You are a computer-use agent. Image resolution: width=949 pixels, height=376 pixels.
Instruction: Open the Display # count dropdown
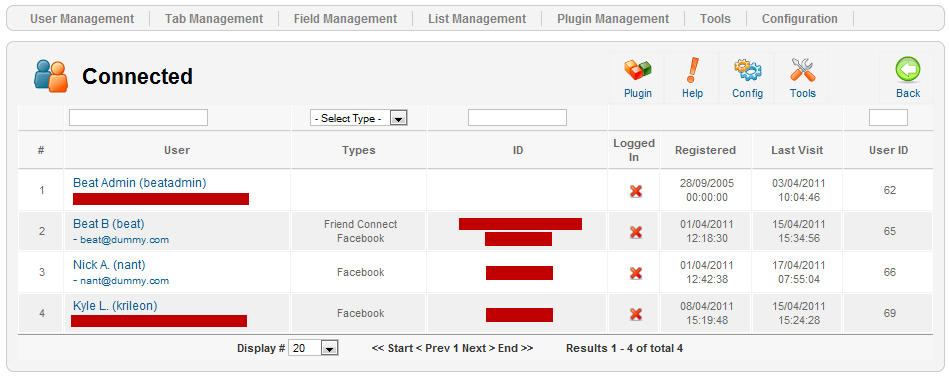(313, 348)
